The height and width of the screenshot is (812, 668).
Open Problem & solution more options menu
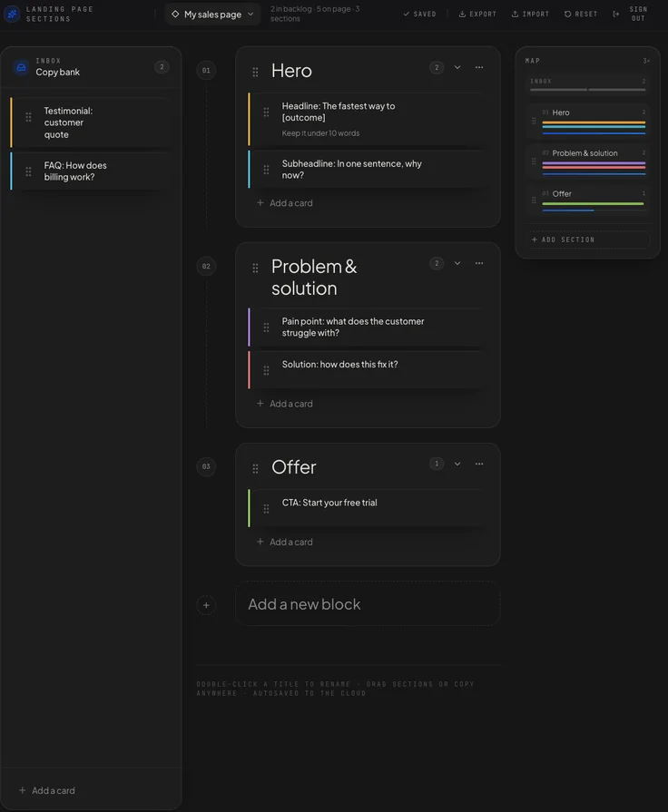point(479,263)
